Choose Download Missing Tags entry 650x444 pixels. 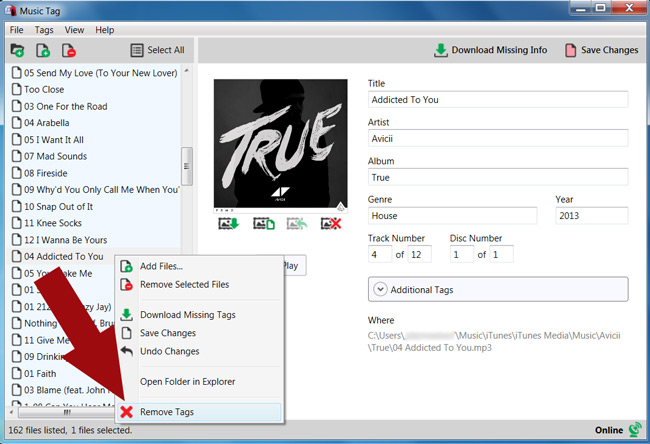199,315
